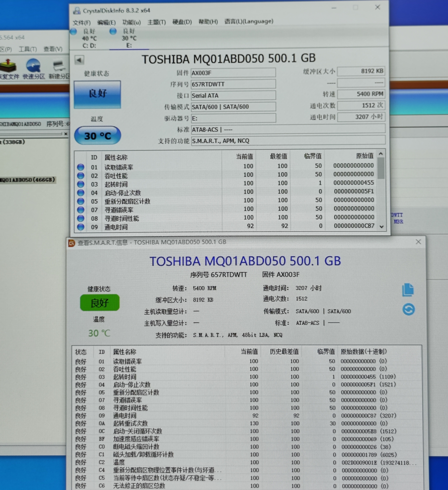
Task: Open 查看(V) menu in DiskGenius window
Action: 53,49
